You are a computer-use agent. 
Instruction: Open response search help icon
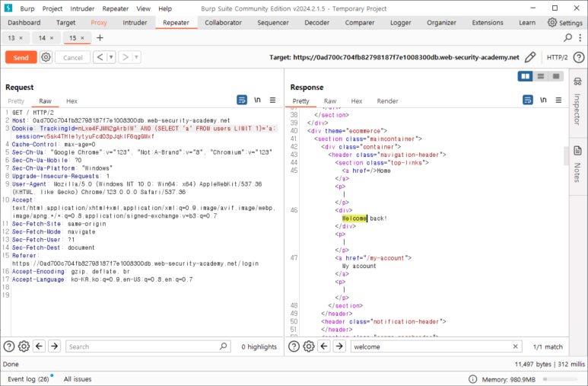click(x=294, y=346)
